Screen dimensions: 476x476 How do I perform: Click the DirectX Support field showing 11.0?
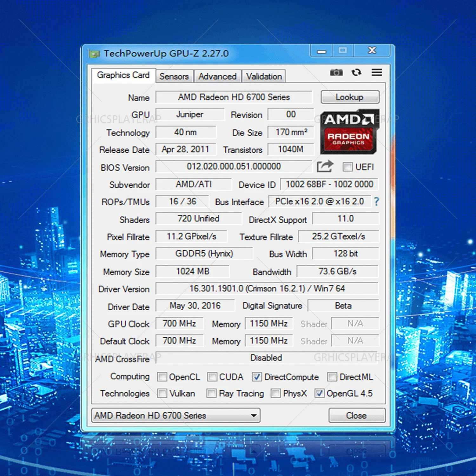click(346, 218)
